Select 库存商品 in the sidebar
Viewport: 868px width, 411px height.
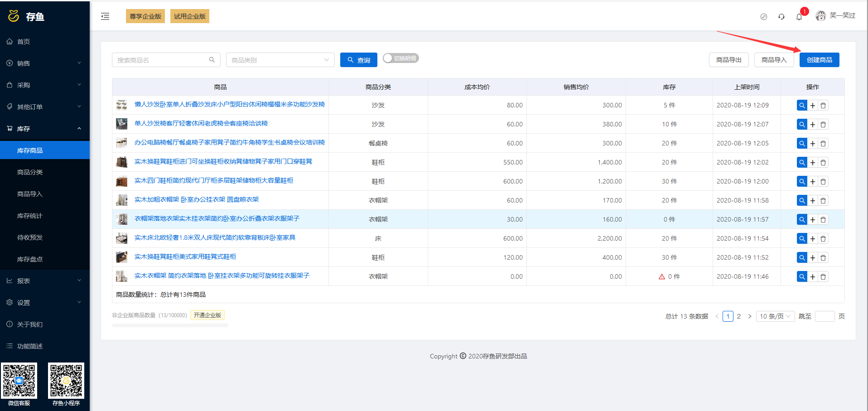[45, 150]
